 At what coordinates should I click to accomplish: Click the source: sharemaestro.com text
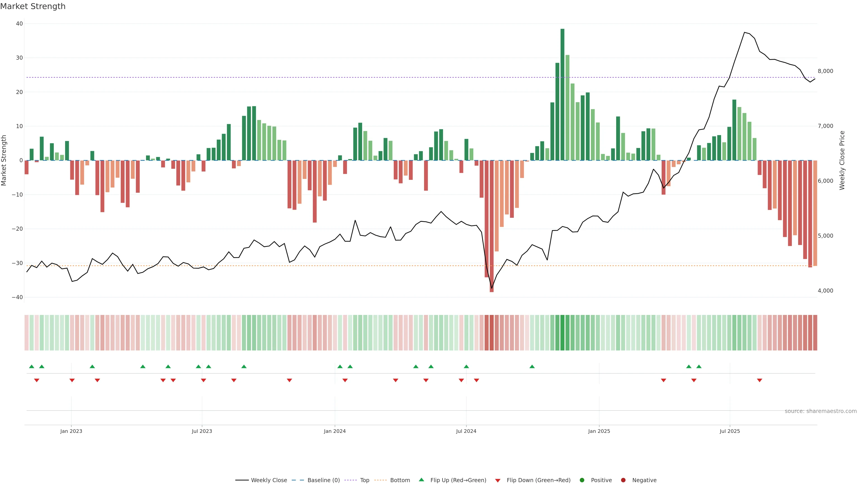pos(821,411)
